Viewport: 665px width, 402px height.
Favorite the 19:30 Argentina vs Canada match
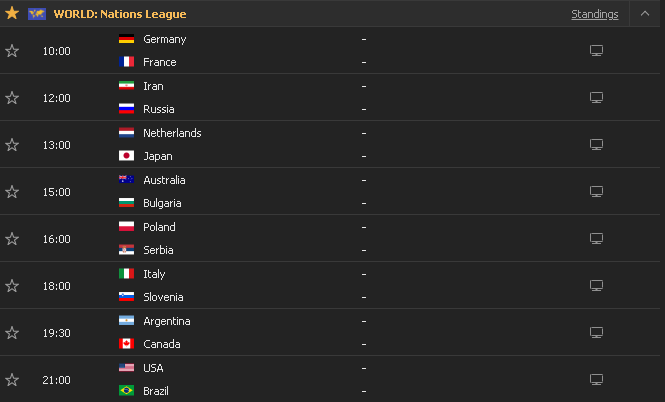(12, 333)
